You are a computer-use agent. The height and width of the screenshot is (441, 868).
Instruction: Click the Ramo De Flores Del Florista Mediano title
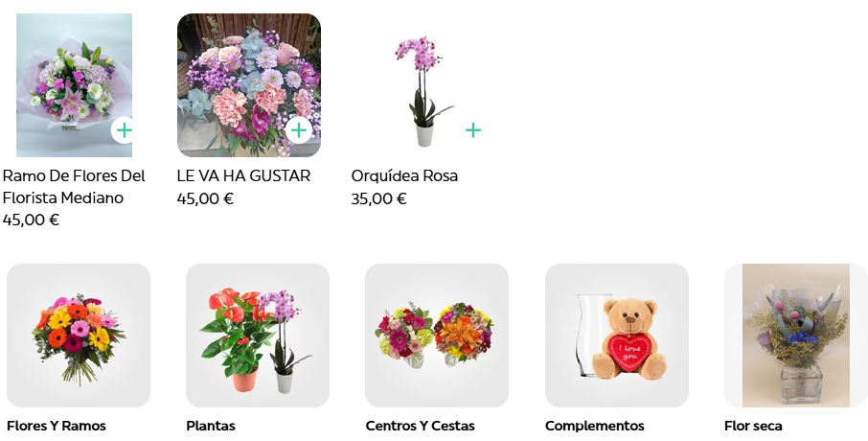pos(74,187)
